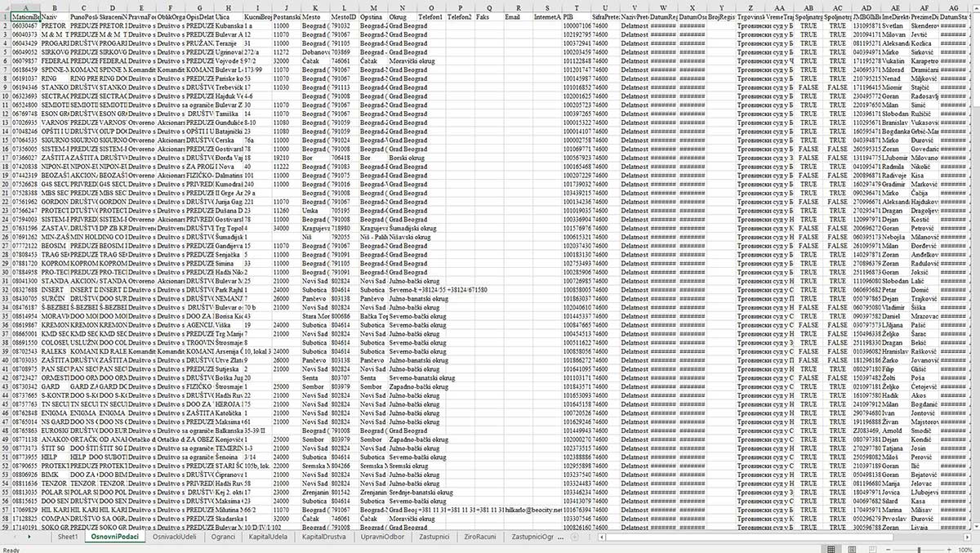Viewport: 980px width, 553px height.
Task: Click the MaticniBroj header cell A1
Action: [x=26, y=16]
